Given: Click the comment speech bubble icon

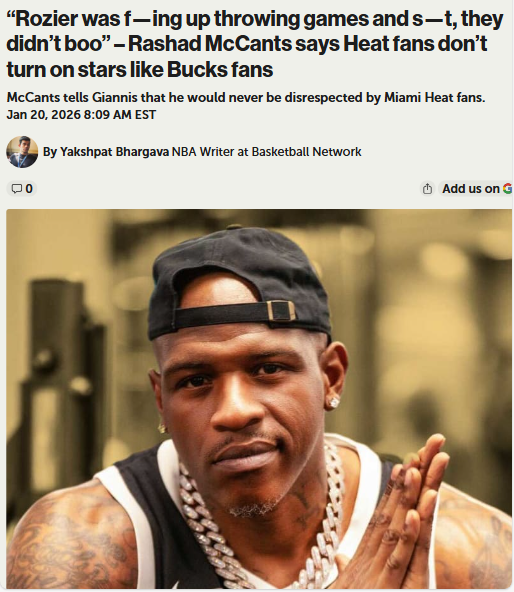Looking at the screenshot, I should pyautogui.click(x=17, y=188).
